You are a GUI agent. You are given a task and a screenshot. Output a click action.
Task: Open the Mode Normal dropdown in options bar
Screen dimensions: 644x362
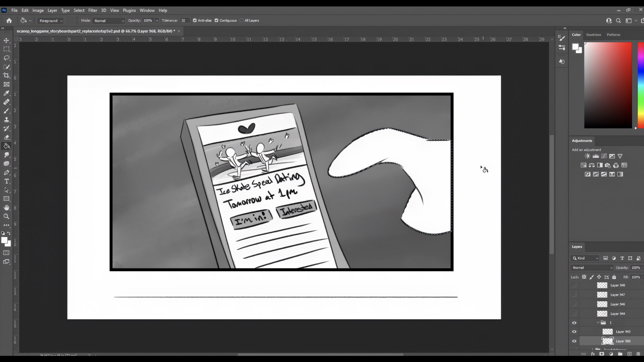[x=109, y=21]
